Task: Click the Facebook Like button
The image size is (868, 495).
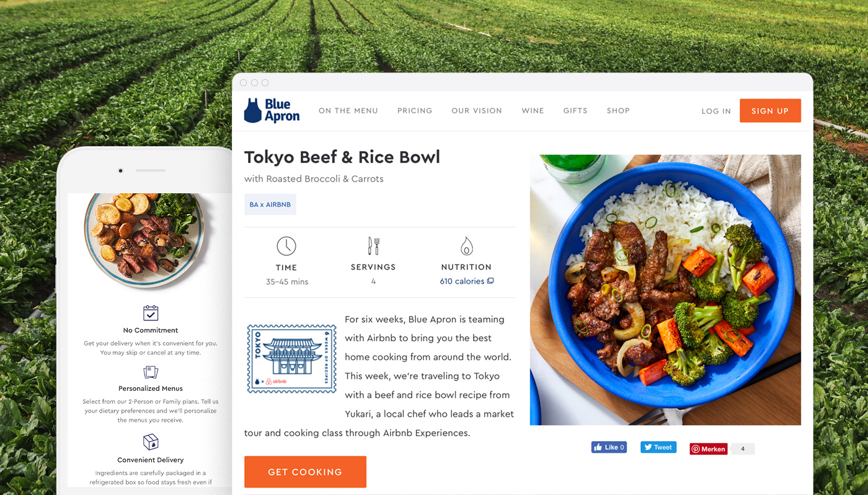Action: pyautogui.click(x=609, y=447)
